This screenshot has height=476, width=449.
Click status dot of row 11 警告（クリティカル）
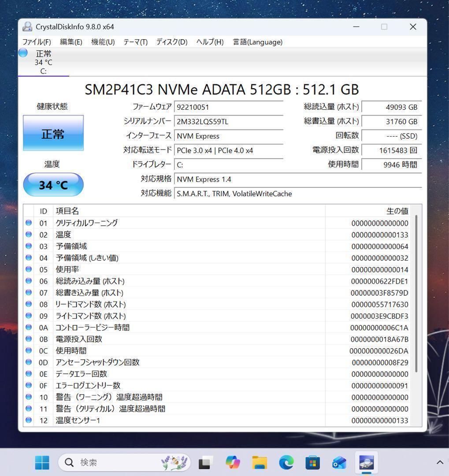[29, 408]
